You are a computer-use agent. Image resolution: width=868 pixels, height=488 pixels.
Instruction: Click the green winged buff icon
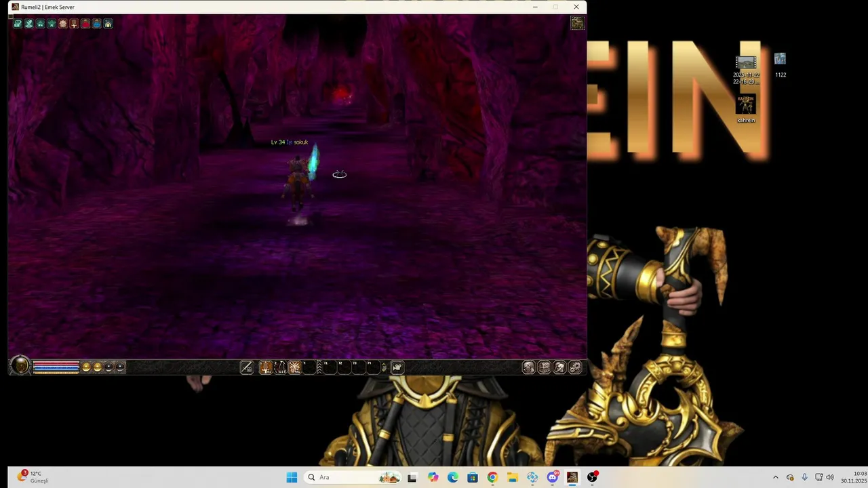click(29, 24)
